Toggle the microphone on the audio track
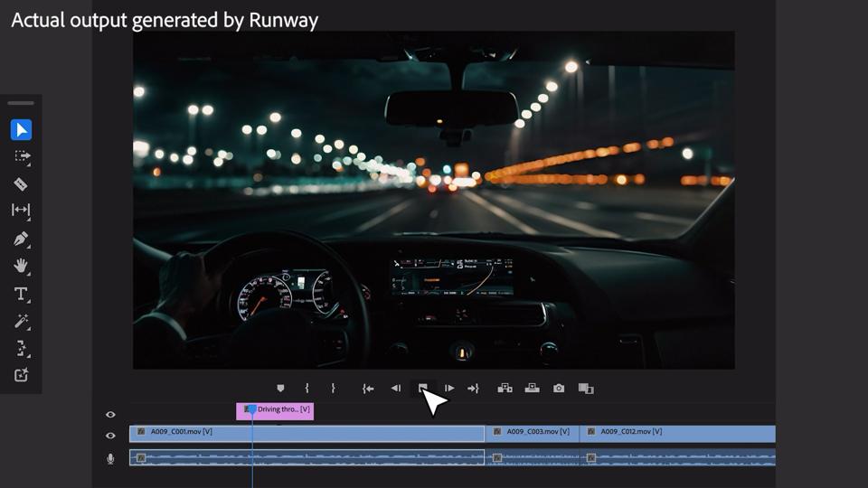This screenshot has width=868, height=488. coord(110,459)
